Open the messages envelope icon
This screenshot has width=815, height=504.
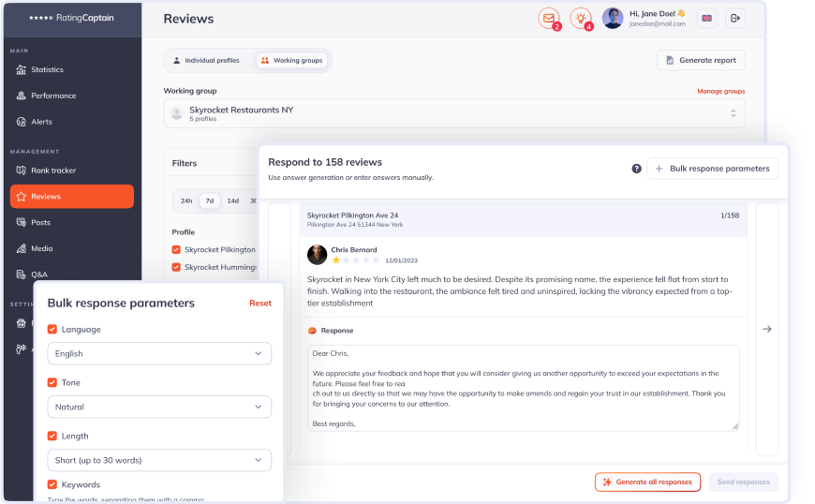tap(549, 18)
